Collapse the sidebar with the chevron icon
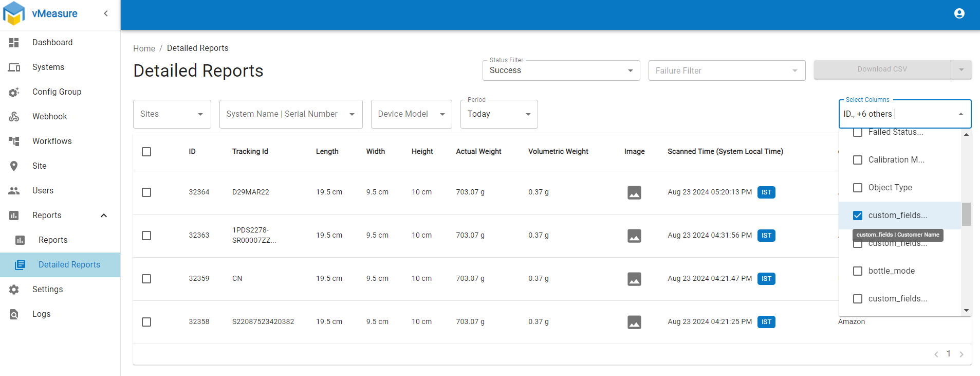The image size is (980, 376). pyautogui.click(x=106, y=13)
